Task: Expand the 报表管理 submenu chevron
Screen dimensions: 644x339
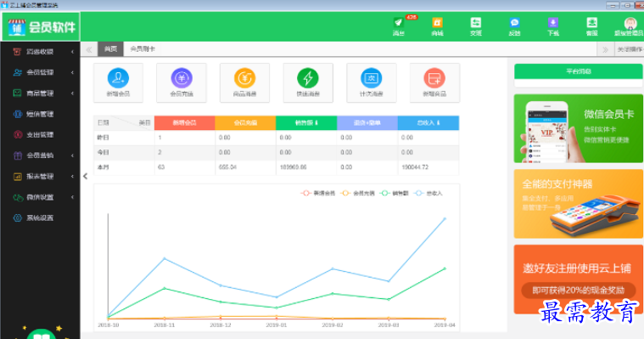Action: (72, 177)
